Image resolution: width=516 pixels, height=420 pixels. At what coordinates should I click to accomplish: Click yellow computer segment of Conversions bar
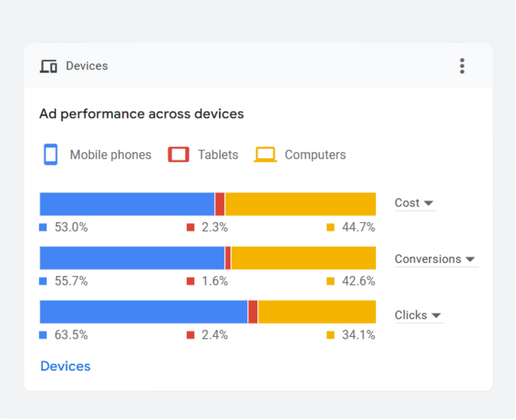point(303,258)
